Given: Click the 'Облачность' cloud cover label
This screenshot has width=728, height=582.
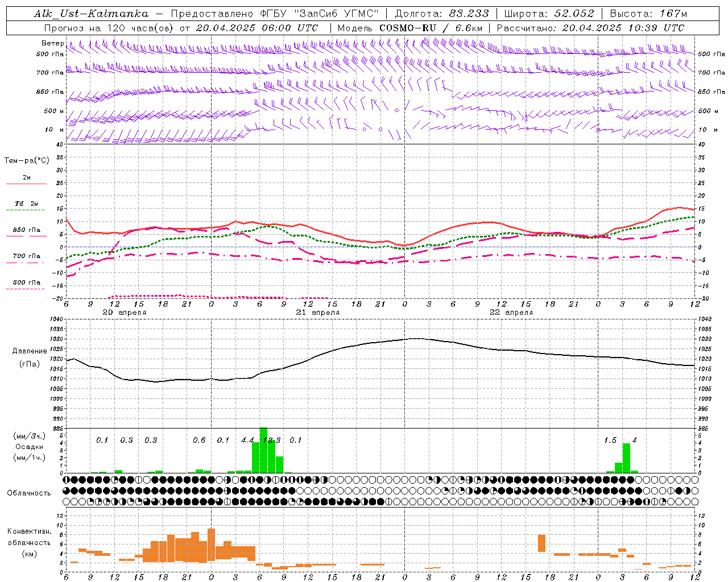Looking at the screenshot, I should point(29,493).
